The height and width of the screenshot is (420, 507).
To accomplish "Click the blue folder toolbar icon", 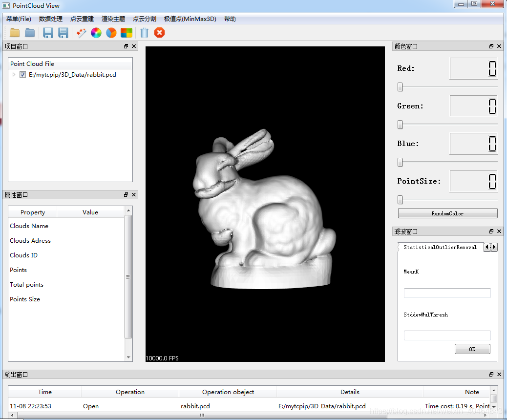I will coord(30,33).
